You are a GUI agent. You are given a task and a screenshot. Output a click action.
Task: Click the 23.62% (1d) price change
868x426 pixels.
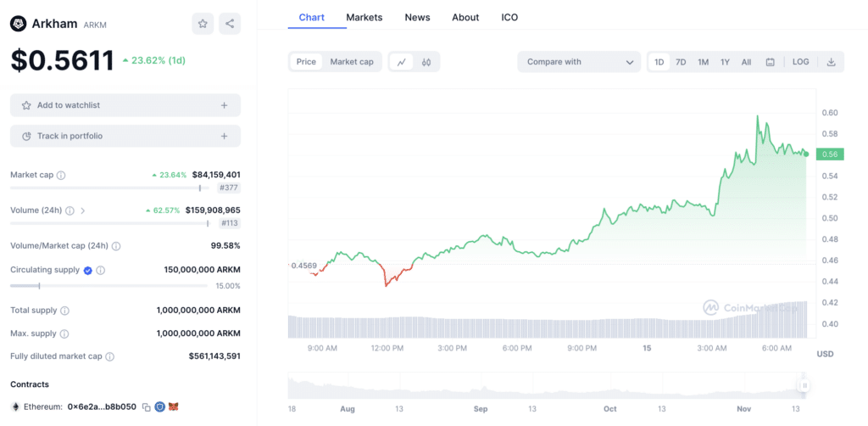154,61
